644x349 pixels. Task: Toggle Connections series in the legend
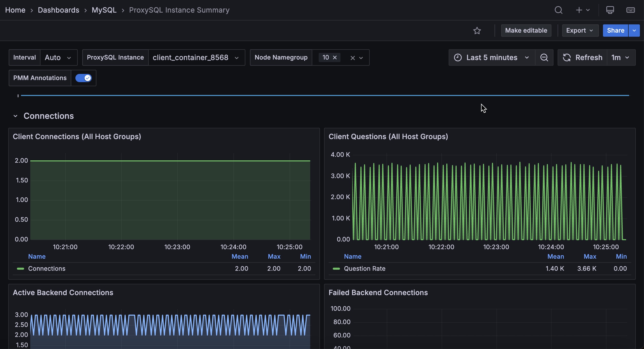coord(47,269)
